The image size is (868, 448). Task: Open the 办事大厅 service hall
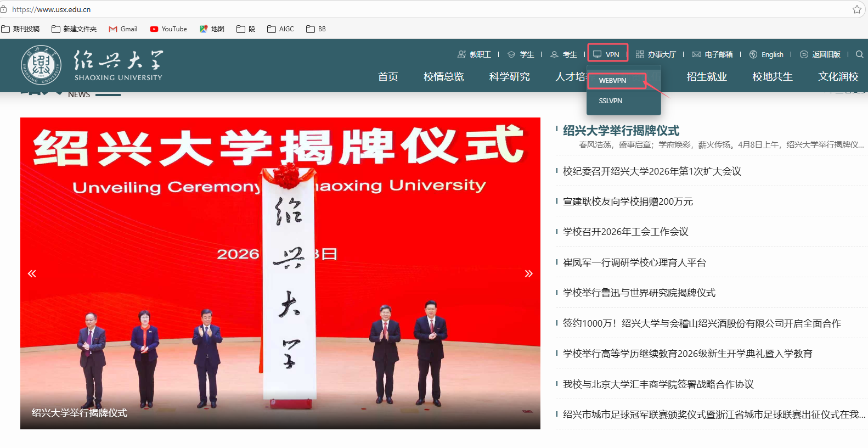(656, 54)
